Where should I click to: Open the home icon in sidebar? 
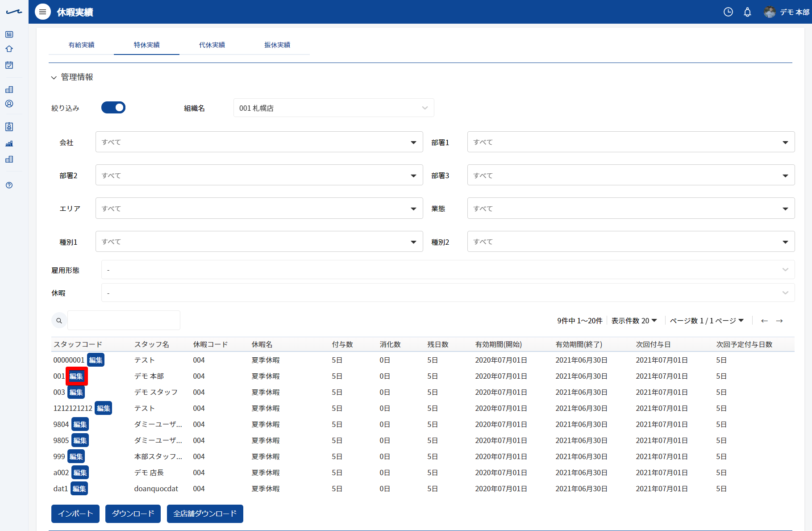[9, 49]
